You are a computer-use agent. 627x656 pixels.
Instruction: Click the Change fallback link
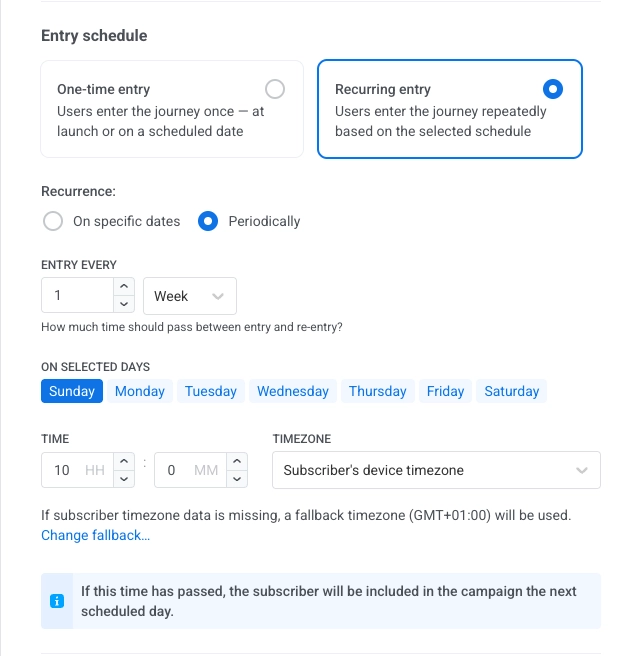click(96, 536)
